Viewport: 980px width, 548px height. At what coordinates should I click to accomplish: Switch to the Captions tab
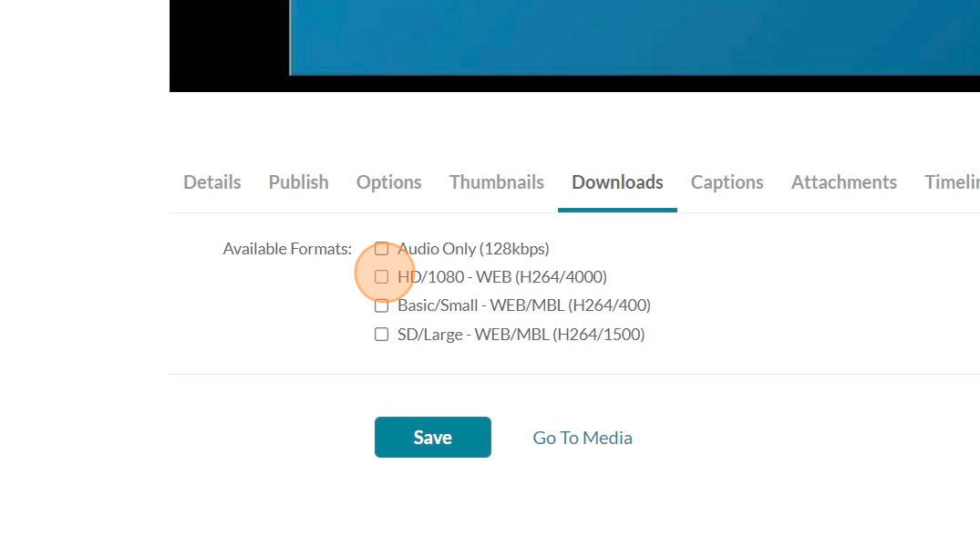coord(727,181)
